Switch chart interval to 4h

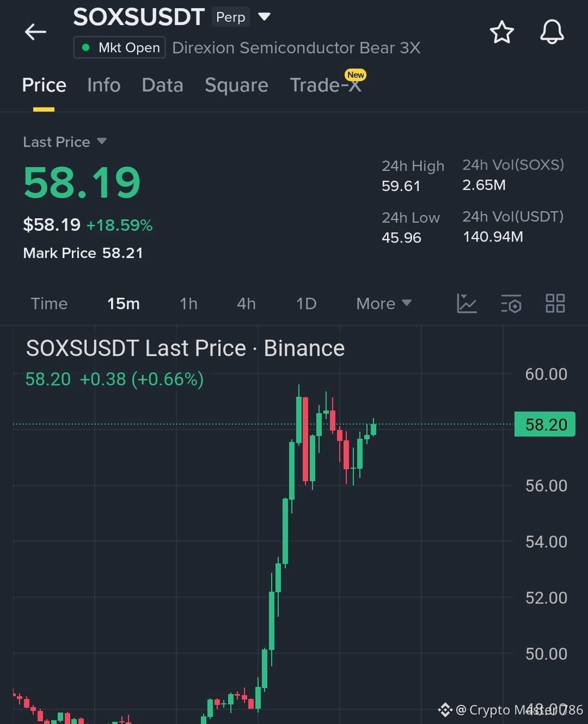[246, 304]
